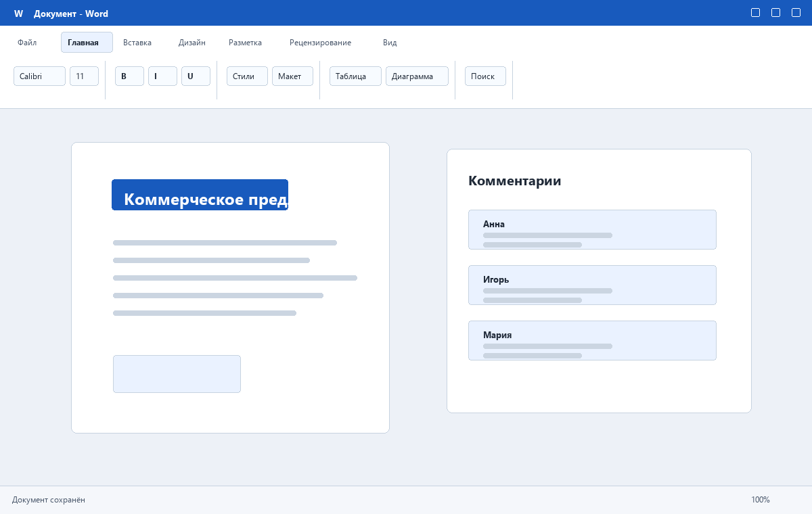The height and width of the screenshot is (514, 812).
Task: Click the 100% zoom level
Action: [x=761, y=500]
